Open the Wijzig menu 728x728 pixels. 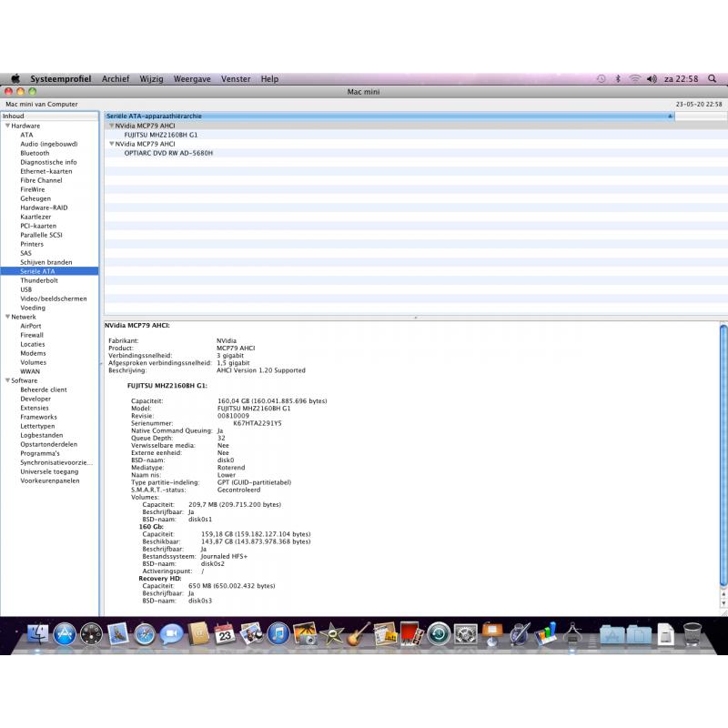coord(151,79)
